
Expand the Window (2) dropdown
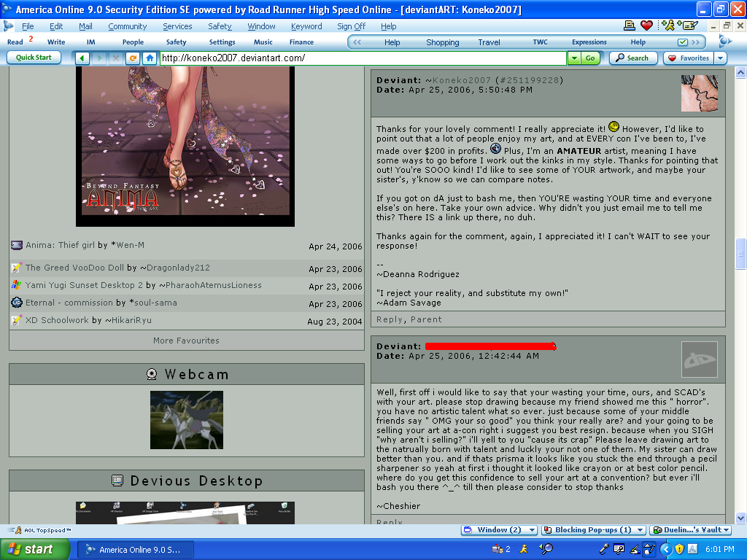532,530
